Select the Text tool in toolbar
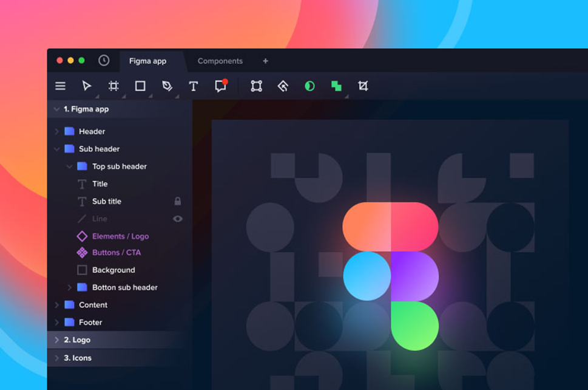588x390 pixels. point(194,86)
